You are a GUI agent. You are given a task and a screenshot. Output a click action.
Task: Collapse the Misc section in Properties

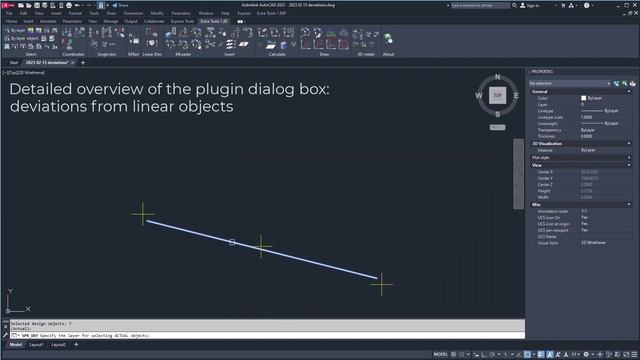[629, 204]
